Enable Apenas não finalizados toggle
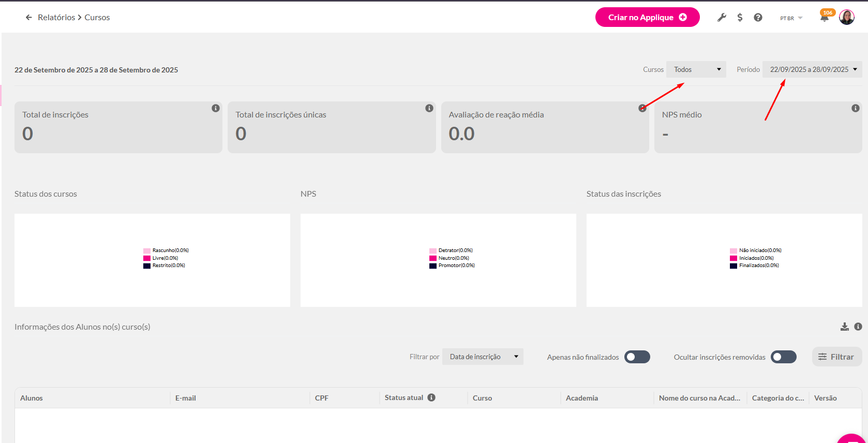This screenshot has width=868, height=443. pyautogui.click(x=637, y=357)
